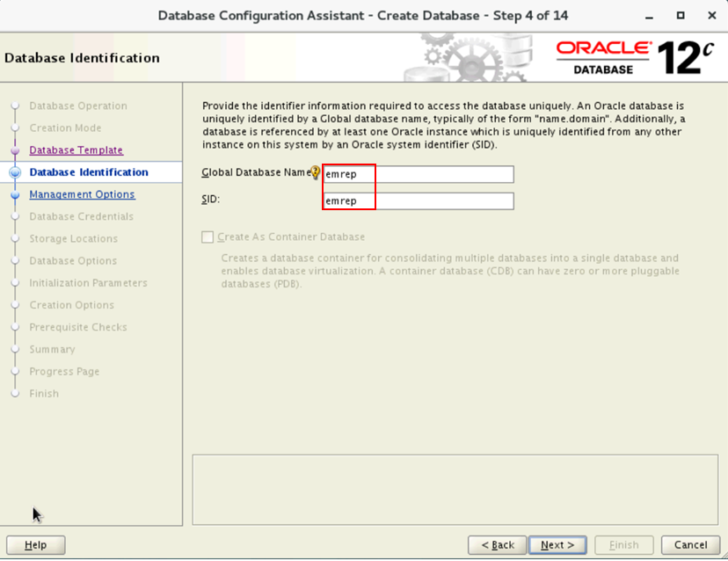Click the Storage Locations step
This screenshot has height=561, width=728.
(x=73, y=238)
